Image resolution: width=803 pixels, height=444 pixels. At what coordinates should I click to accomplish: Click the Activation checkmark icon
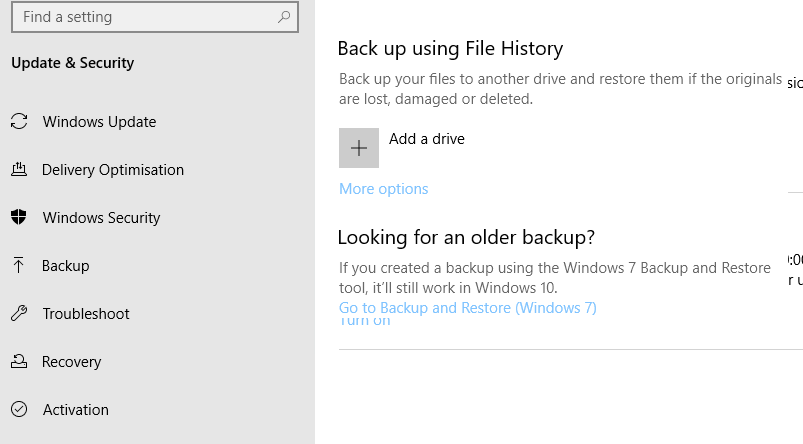(19, 409)
